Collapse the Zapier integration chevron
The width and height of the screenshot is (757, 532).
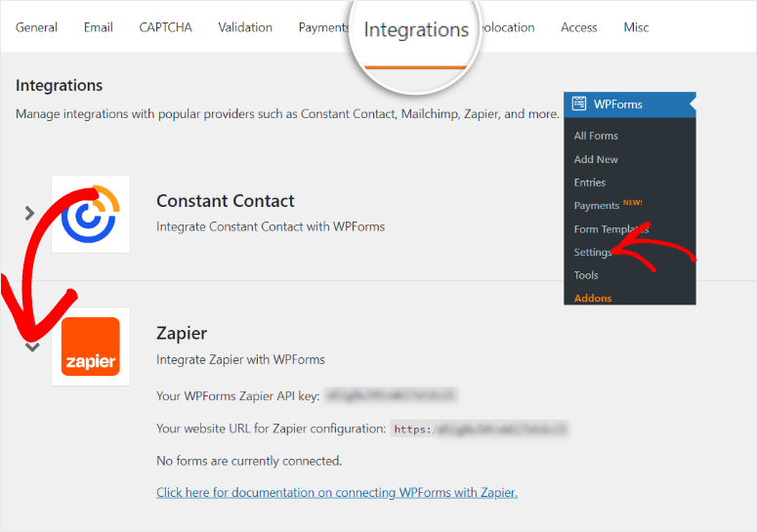pos(32,347)
